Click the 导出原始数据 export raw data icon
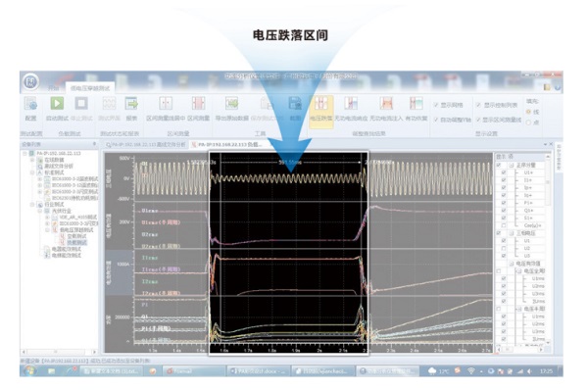Viewport: 588px width, 390px height. coord(231,104)
